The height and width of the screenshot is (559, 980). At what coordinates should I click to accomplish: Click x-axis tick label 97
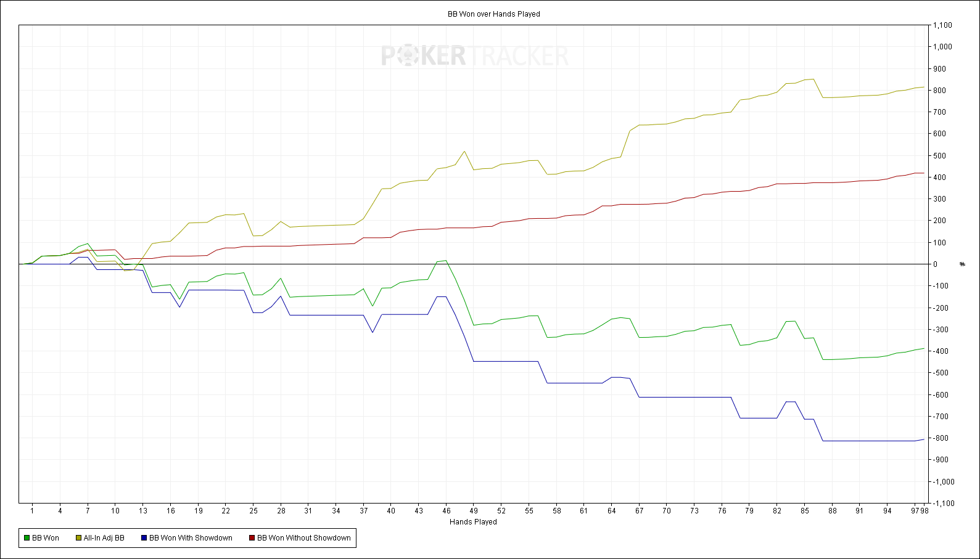pyautogui.click(x=915, y=510)
